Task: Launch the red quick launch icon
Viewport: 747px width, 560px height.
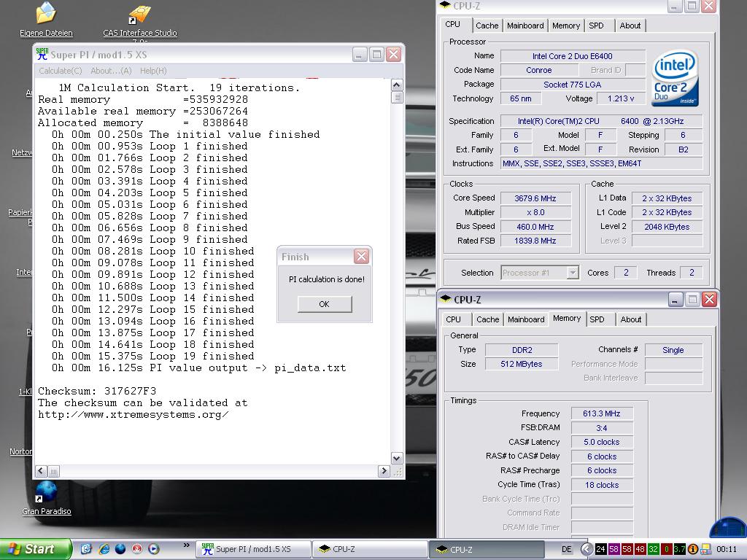Action: coord(137,549)
